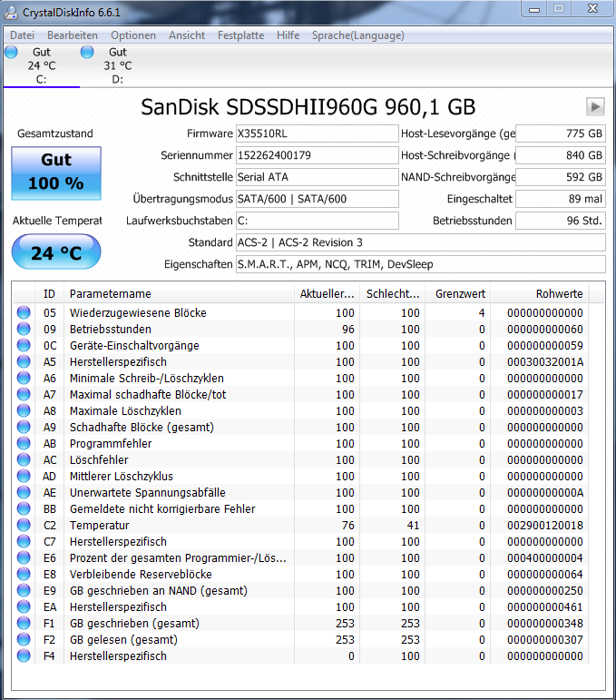Select the EA Herstellerspezifisch row text
616x700 pixels.
pyautogui.click(x=118, y=606)
